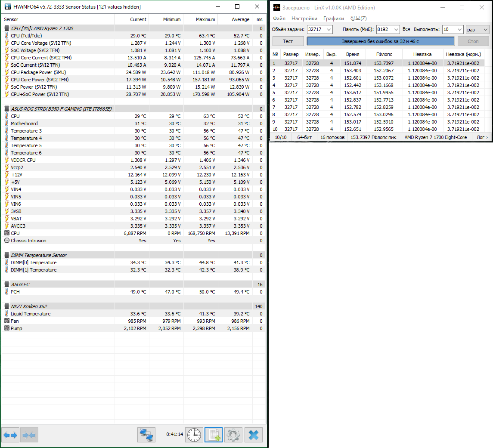Open the Объём задачи dropdown in LinX
This screenshot has width=493, height=448.
(x=329, y=30)
